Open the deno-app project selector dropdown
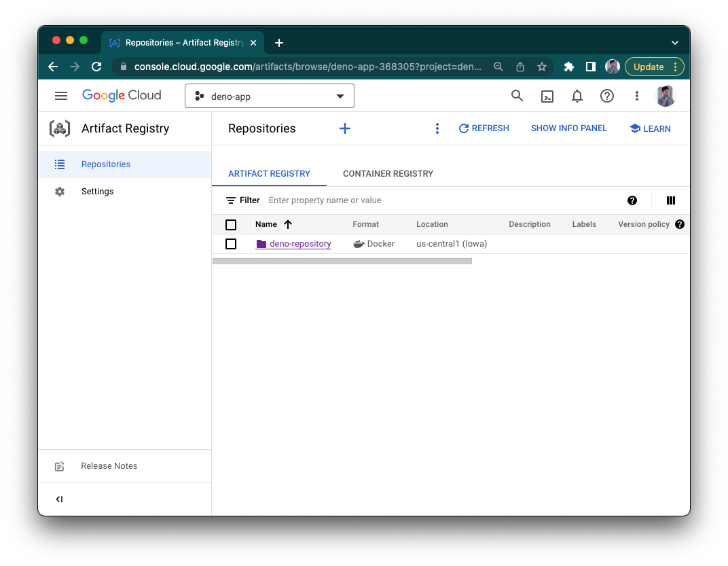 [x=269, y=96]
